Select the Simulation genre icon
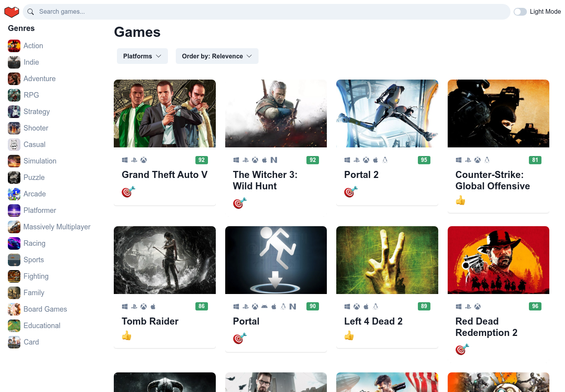 (14, 161)
